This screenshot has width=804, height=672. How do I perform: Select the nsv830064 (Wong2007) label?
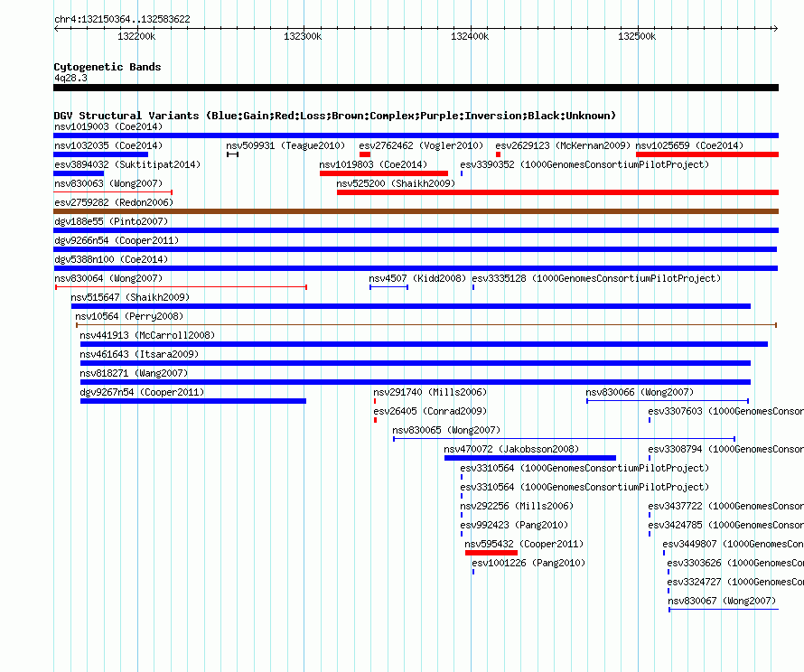pos(108,278)
